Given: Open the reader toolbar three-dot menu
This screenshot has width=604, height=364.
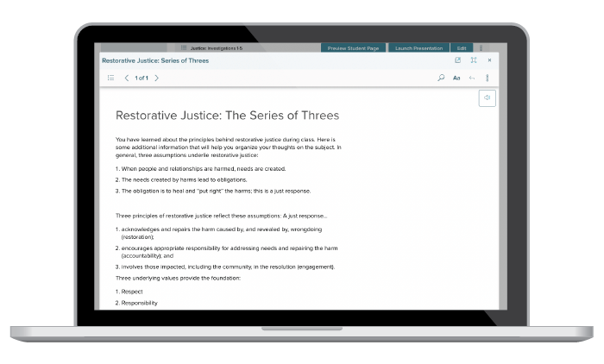Looking at the screenshot, I should [488, 78].
